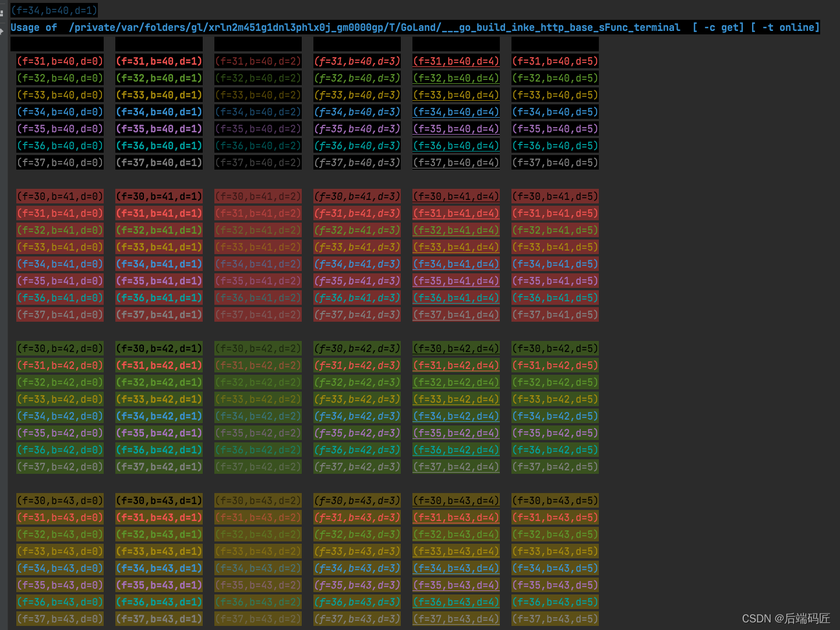Click the '(f=33,b=41,d=3)' cell
840x630 pixels.
point(357,247)
